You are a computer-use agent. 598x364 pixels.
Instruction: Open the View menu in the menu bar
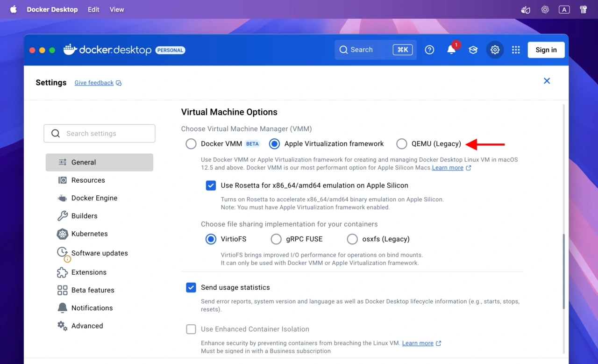[116, 9]
